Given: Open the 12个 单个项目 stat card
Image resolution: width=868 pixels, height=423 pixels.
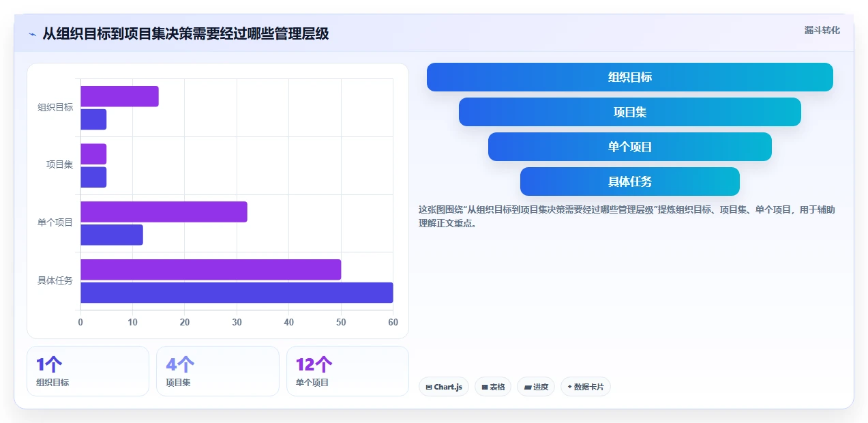Looking at the screenshot, I should point(348,371).
